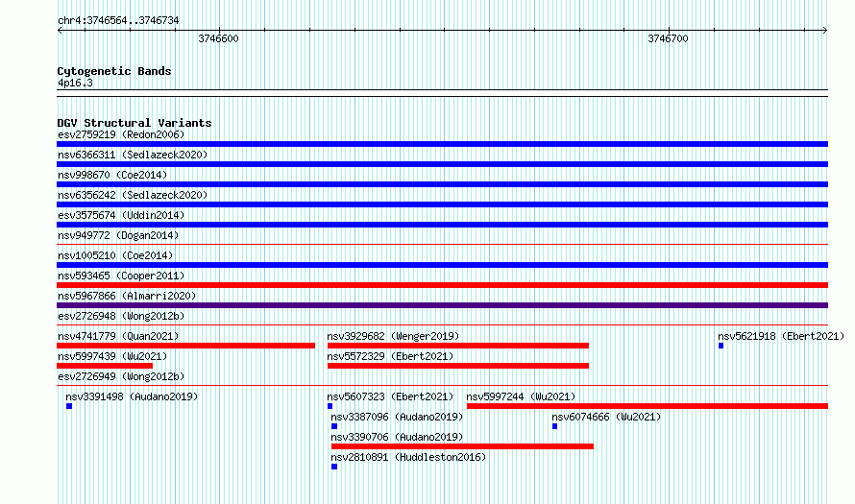Click the nsv5572329 (Ebert2021) label
The height and width of the screenshot is (504, 855).
click(390, 356)
